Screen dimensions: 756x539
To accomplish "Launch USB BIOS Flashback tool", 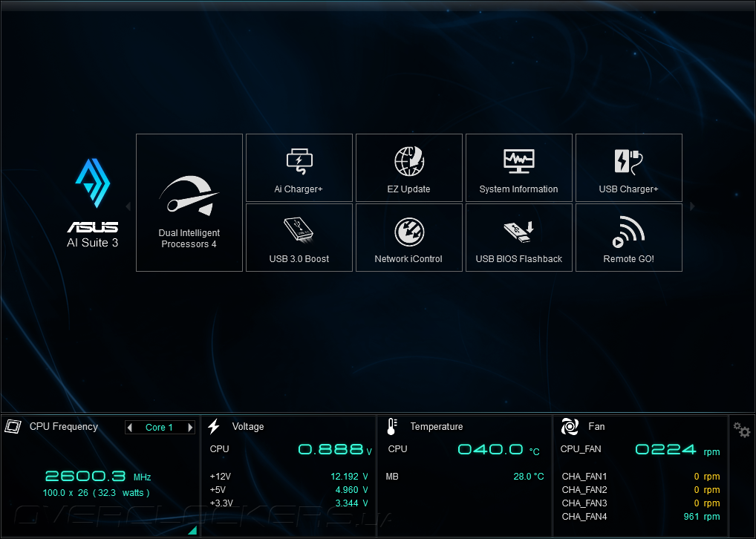I will coord(519,238).
